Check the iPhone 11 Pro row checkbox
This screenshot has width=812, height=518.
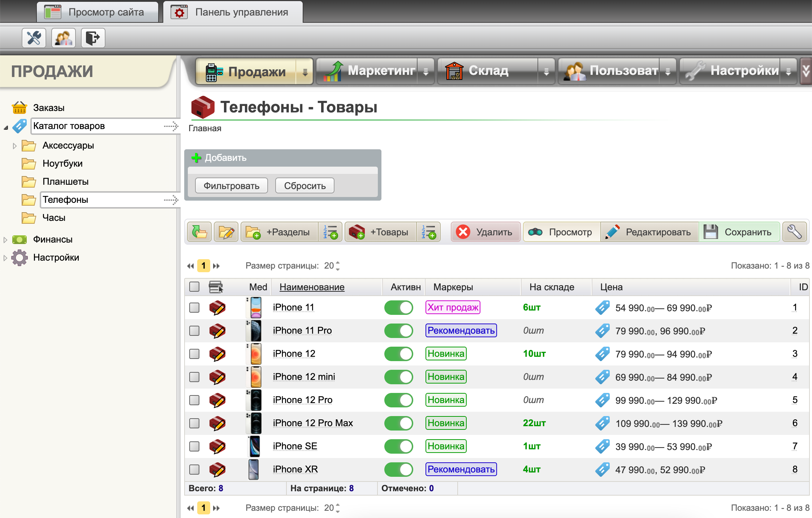(x=194, y=331)
